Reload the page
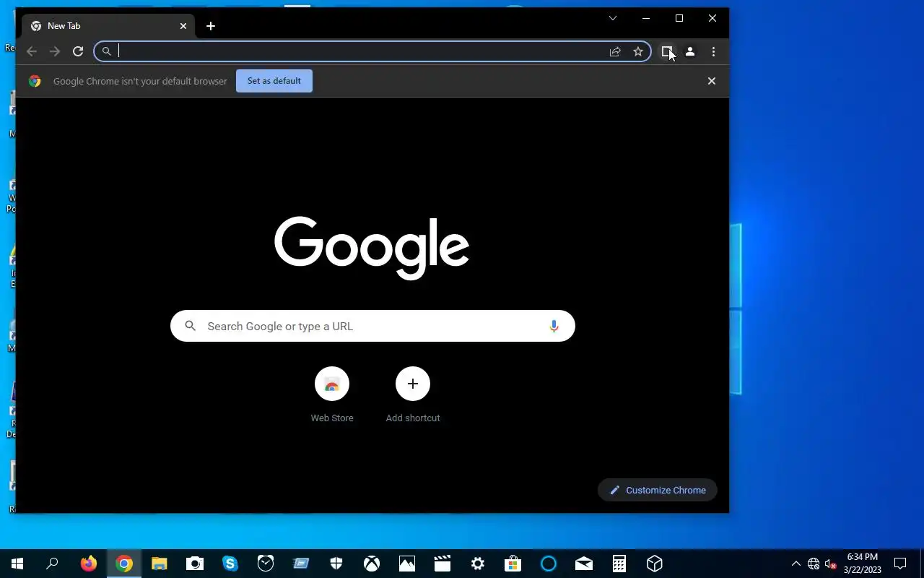Image resolution: width=924 pixels, height=578 pixels. pos(78,51)
